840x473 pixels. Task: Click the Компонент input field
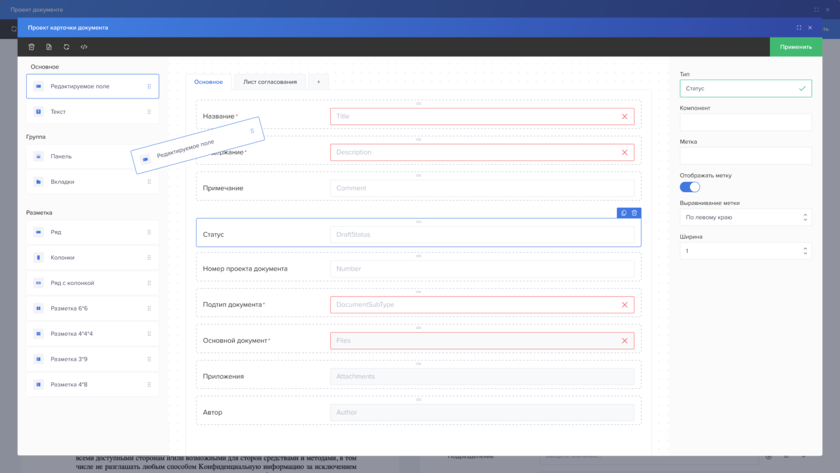pyautogui.click(x=745, y=122)
